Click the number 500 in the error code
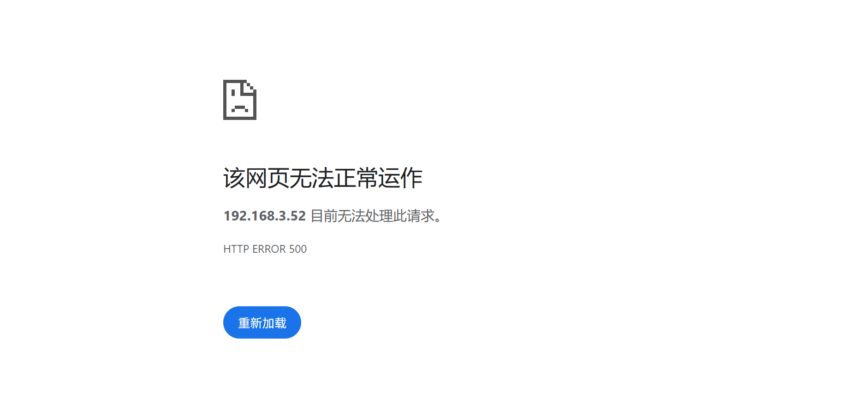868x405 pixels. click(298, 249)
